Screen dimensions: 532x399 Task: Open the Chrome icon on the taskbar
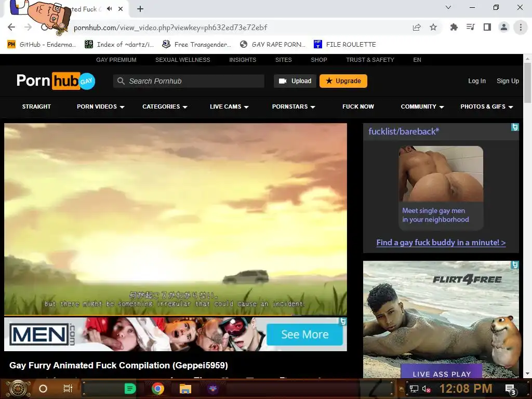(x=158, y=389)
